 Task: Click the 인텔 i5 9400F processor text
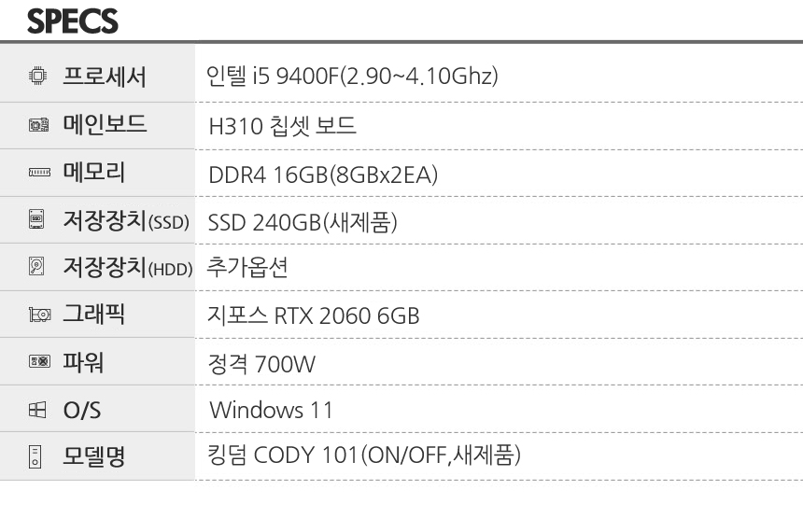click(352, 76)
